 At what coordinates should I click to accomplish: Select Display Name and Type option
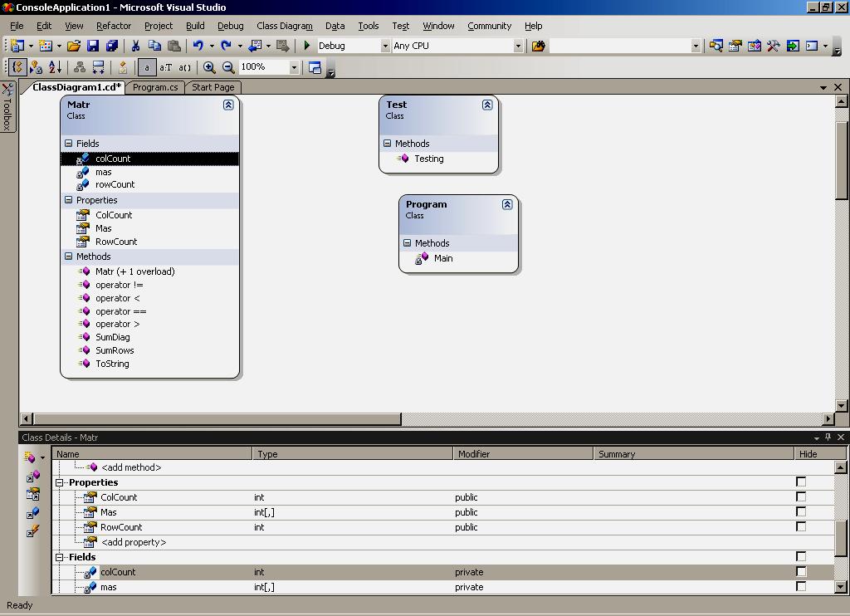pos(165,67)
